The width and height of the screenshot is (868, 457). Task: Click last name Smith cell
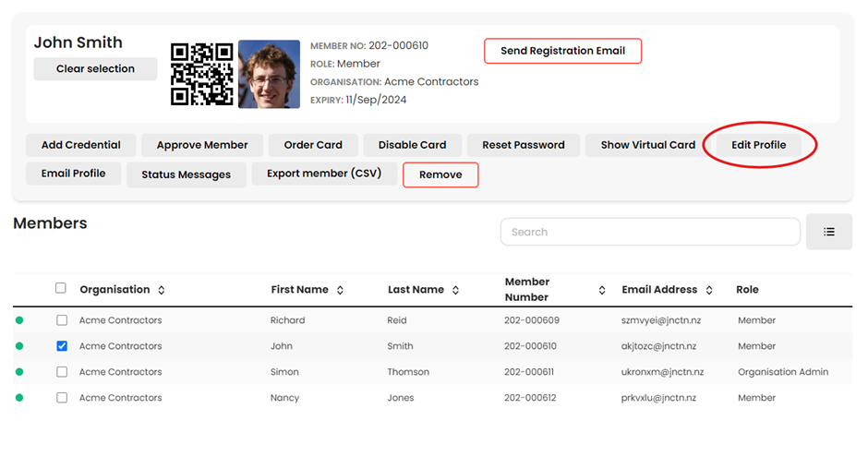(400, 346)
